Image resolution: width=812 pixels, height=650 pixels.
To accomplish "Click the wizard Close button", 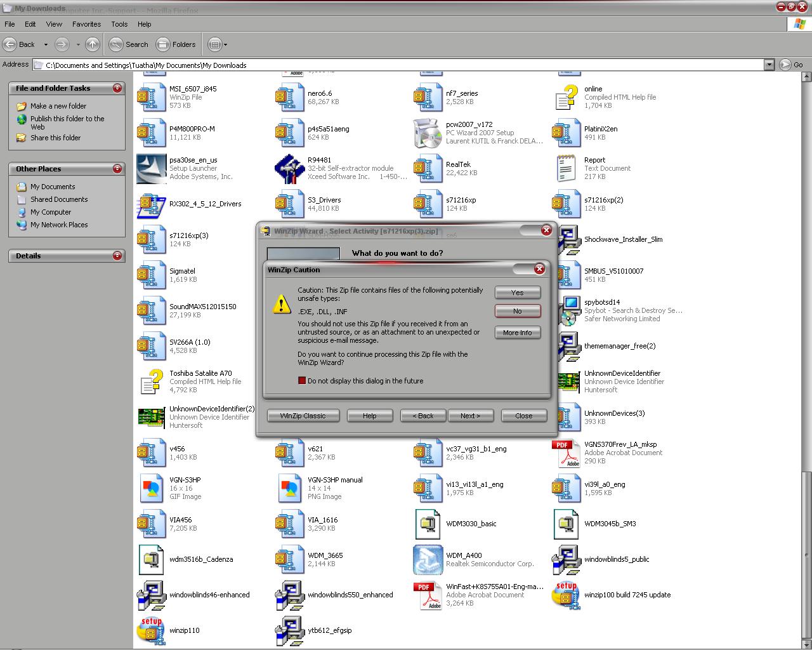I will tap(524, 416).
